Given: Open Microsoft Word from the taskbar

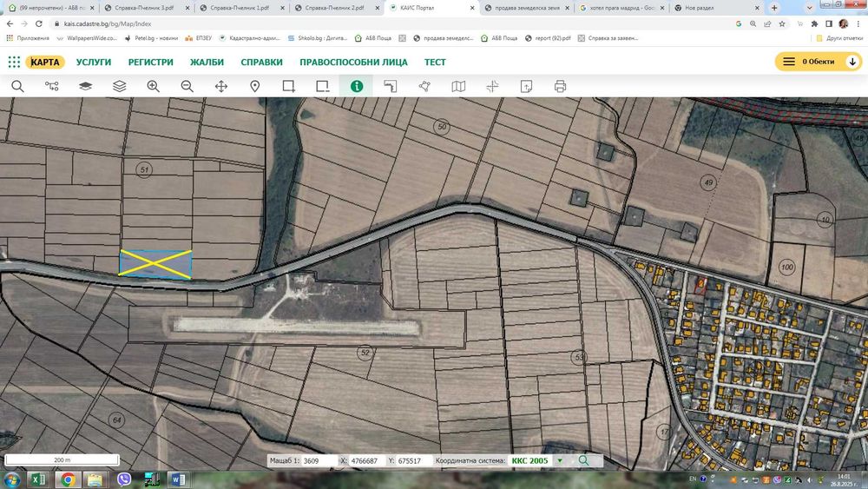Looking at the screenshot, I should [x=177, y=479].
